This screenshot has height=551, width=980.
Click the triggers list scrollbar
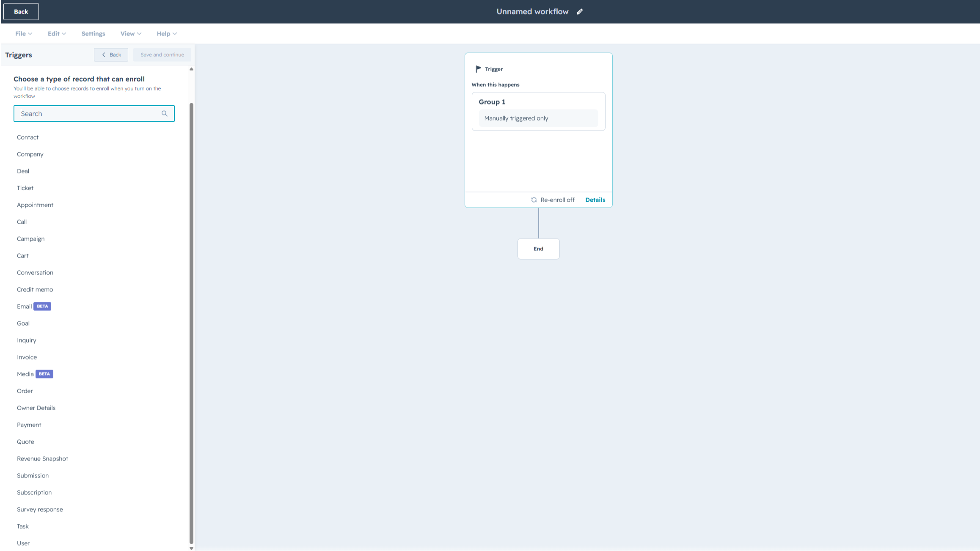191,323
